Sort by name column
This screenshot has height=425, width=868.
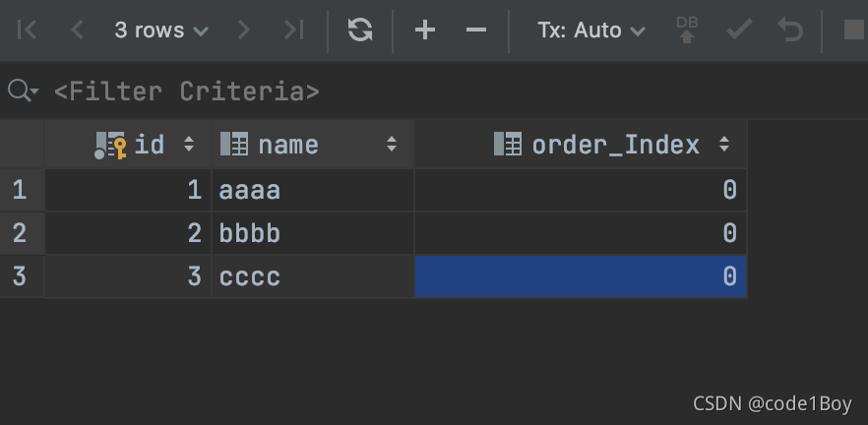[392, 145]
